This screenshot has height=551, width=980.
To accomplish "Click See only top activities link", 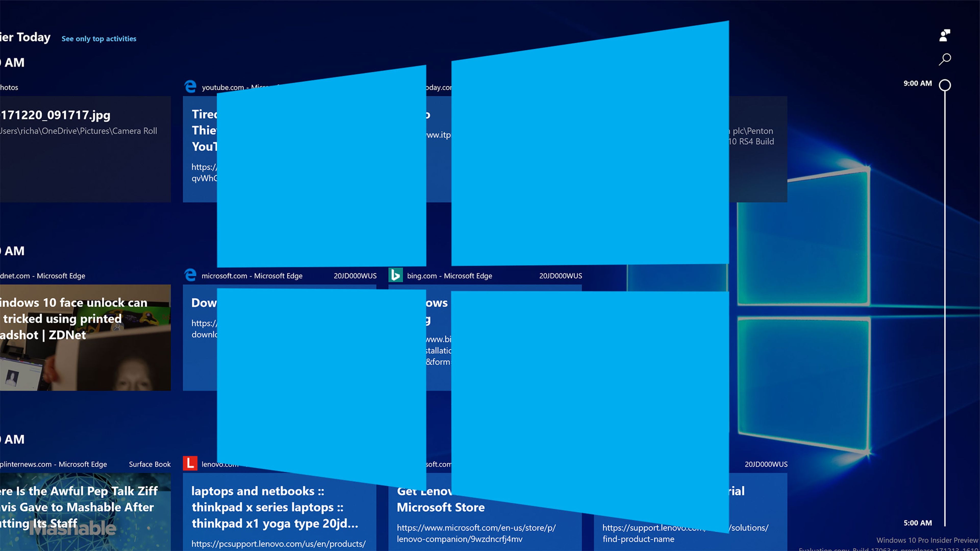I will 99,39.
